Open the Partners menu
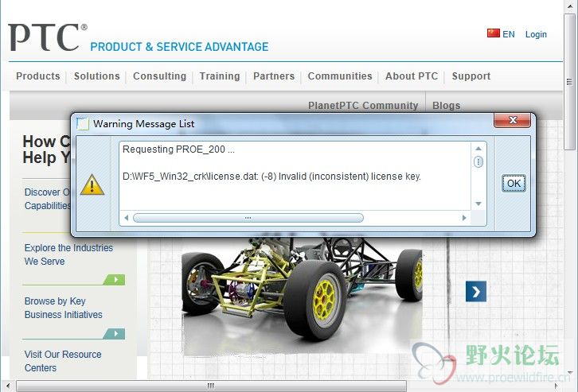Viewport: 578px width, 392px height. (x=274, y=76)
